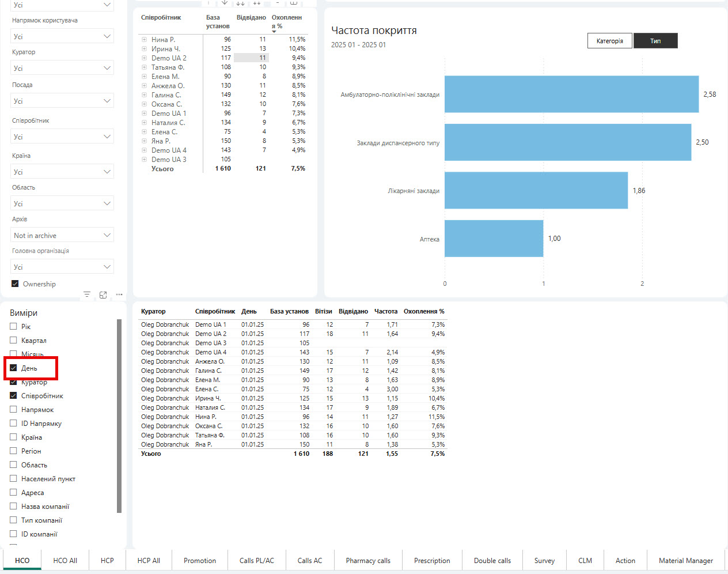
Task: Enable the Рік dimension checkbox
Action: point(13,326)
